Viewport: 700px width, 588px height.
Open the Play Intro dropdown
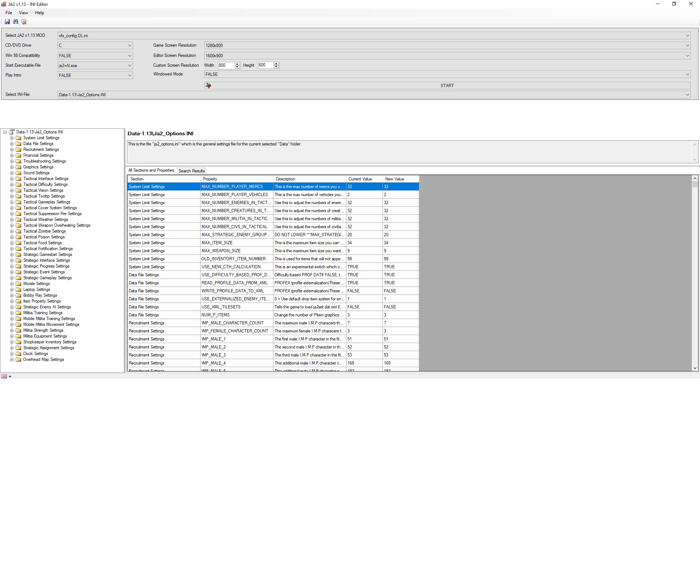[95, 75]
